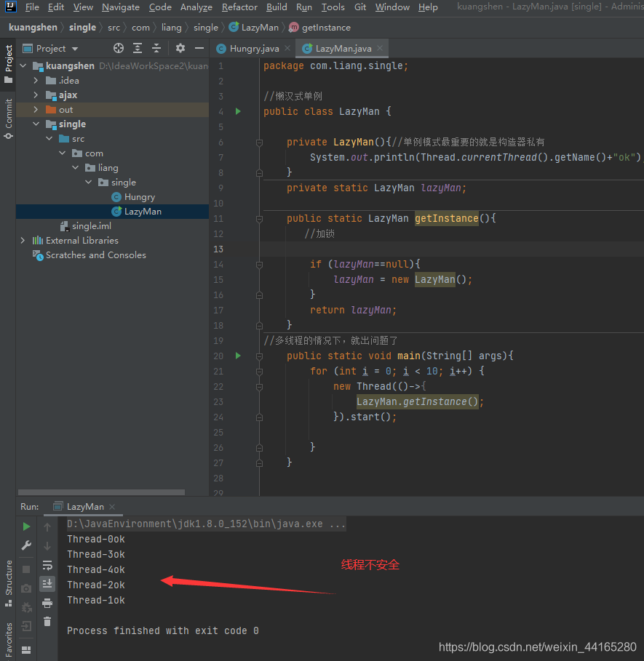The height and width of the screenshot is (661, 644).
Task: Expand the out folder
Action: pos(36,110)
